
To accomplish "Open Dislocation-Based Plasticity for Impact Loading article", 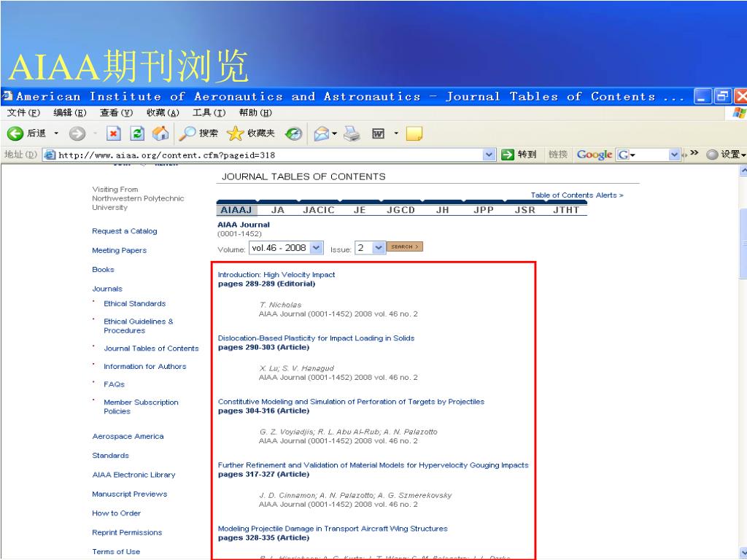I will (316, 338).
